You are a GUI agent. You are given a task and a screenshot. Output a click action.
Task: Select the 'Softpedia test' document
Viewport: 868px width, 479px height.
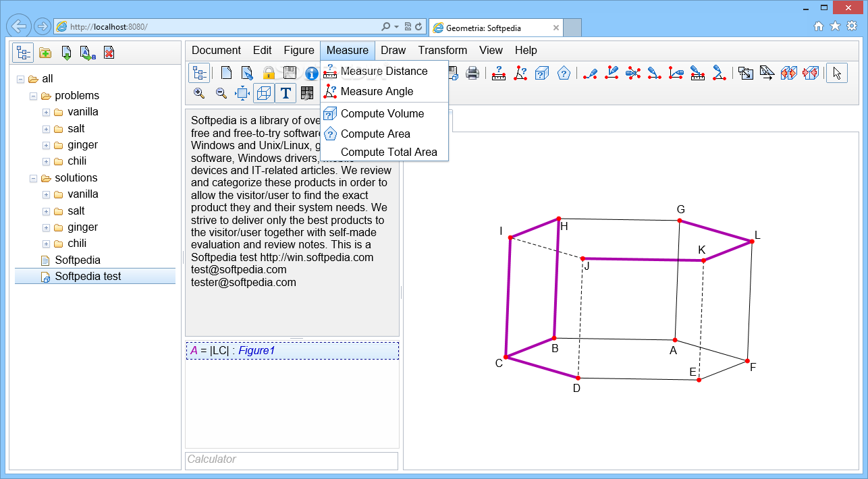pyautogui.click(x=95, y=276)
